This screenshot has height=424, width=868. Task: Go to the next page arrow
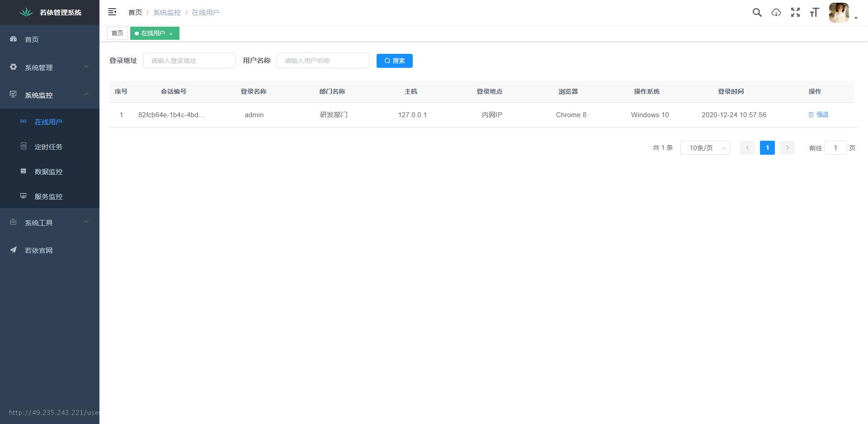tap(787, 148)
